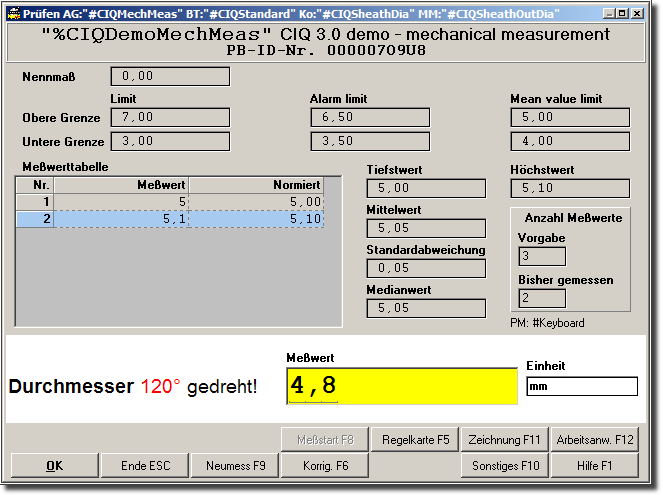Image resolution: width=663 pixels, height=495 pixels.
Task: Click Sonstiges F10 button
Action: tap(504, 465)
